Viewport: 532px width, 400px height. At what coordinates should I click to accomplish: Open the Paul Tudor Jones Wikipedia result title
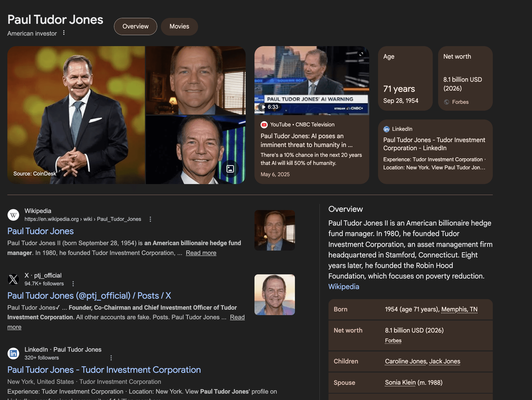point(40,231)
